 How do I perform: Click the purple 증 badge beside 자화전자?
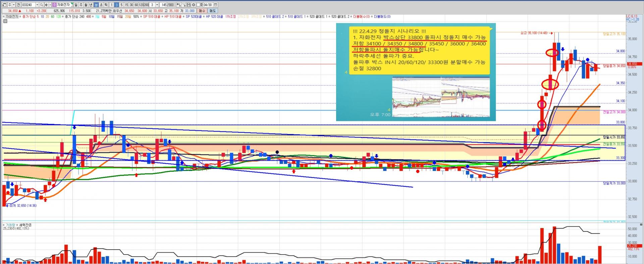point(54,5)
